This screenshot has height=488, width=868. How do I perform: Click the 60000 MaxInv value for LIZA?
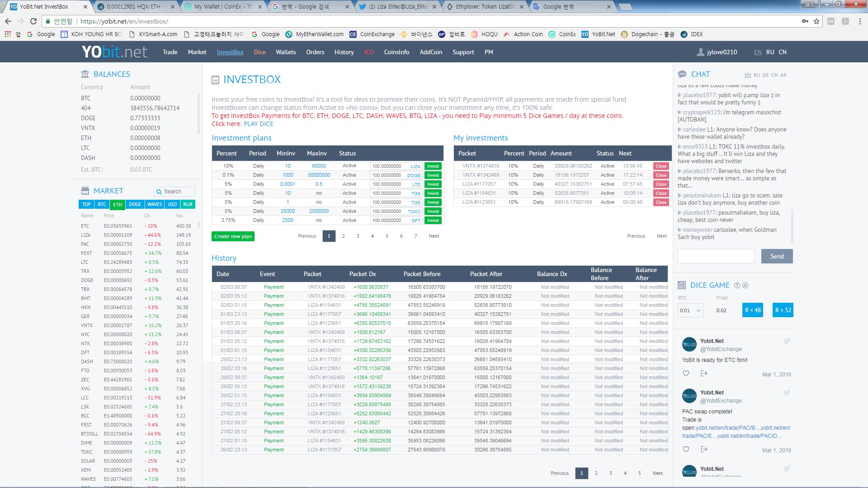(x=319, y=166)
